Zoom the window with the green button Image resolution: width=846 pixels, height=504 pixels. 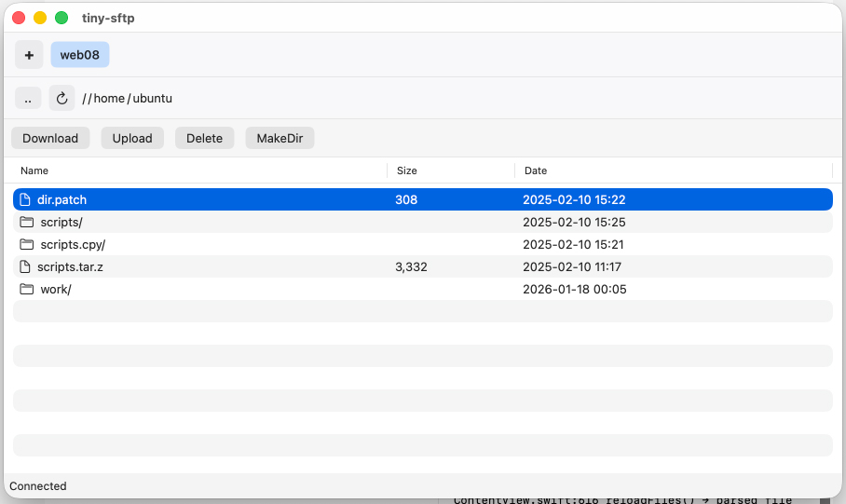(61, 18)
